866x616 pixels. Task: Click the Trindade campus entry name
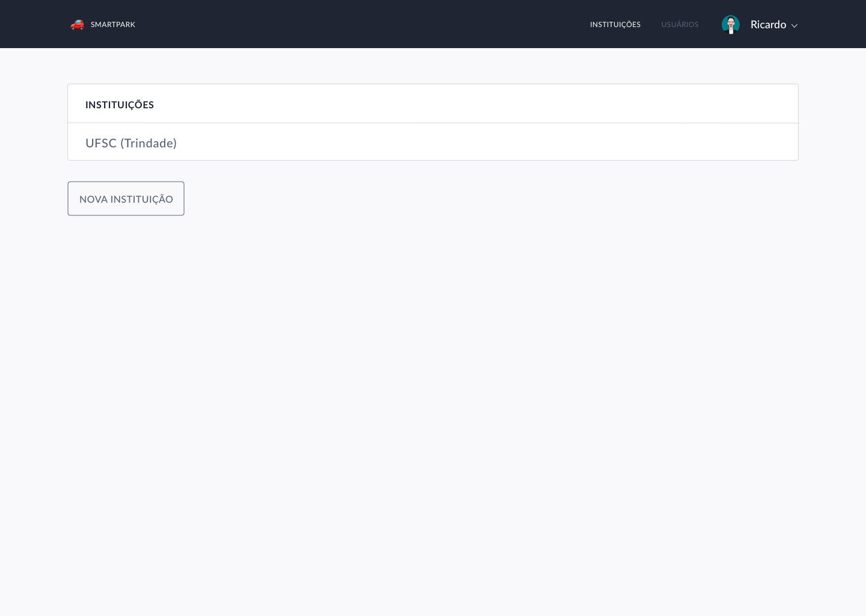tap(131, 143)
